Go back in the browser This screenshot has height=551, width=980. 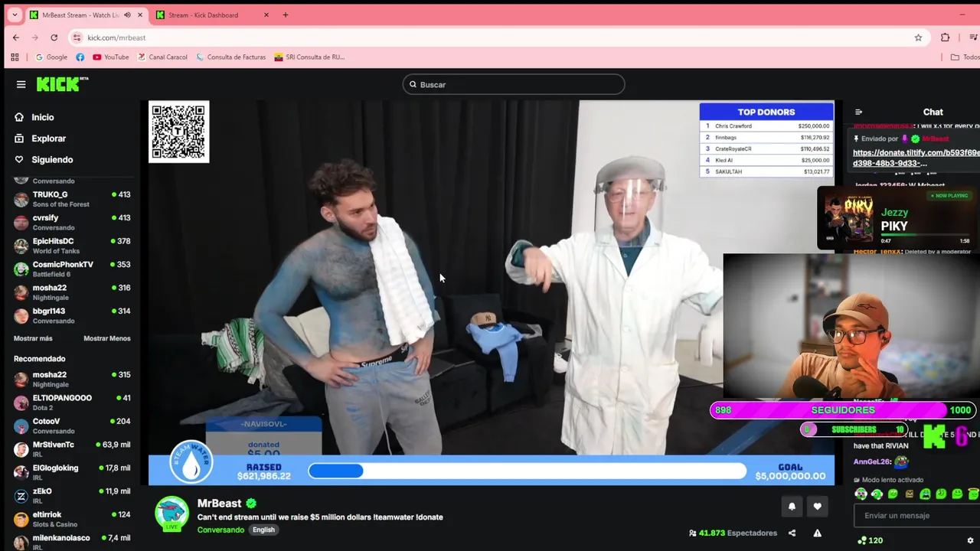[16, 37]
